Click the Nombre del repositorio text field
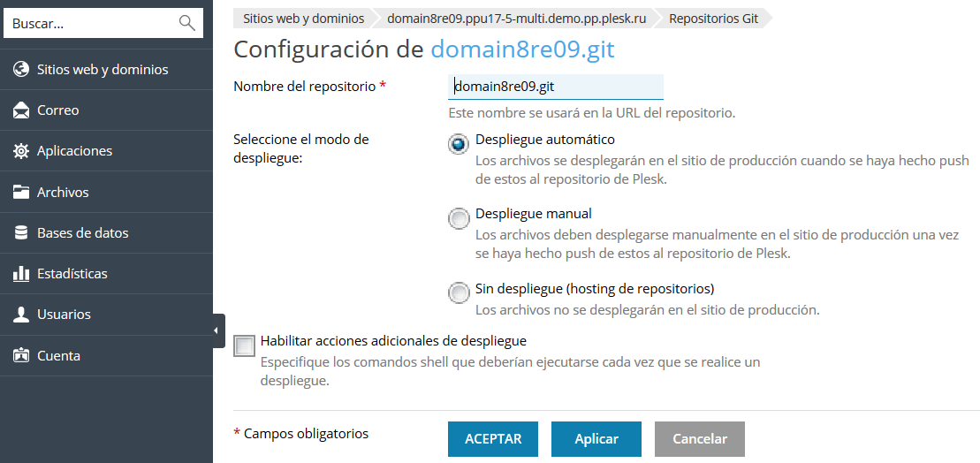Image resolution: width=980 pixels, height=463 pixels. point(555,87)
